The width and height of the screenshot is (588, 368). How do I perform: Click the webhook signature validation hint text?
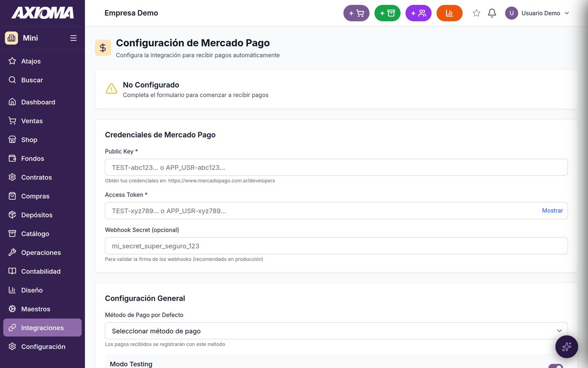(x=184, y=259)
